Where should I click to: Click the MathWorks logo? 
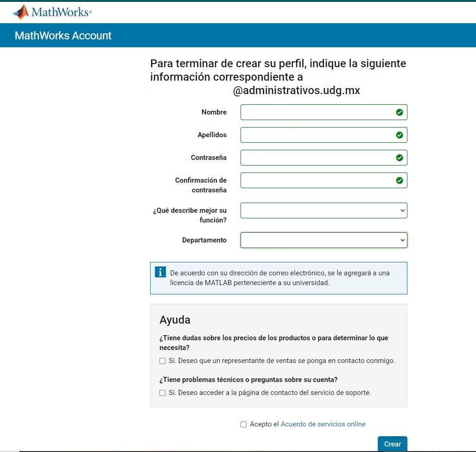52,12
